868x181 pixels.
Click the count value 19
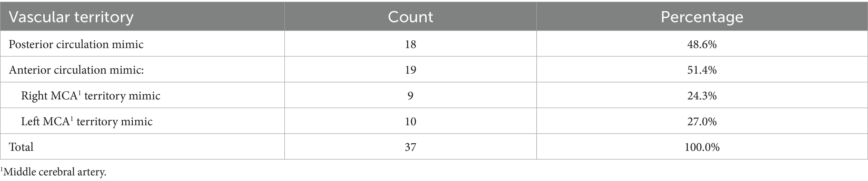[410, 70]
